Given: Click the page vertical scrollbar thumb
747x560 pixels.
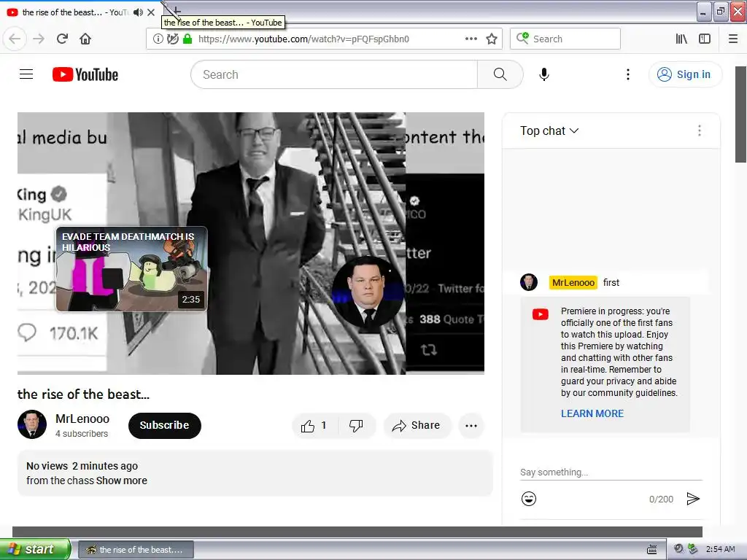Looking at the screenshot, I should click(740, 114).
